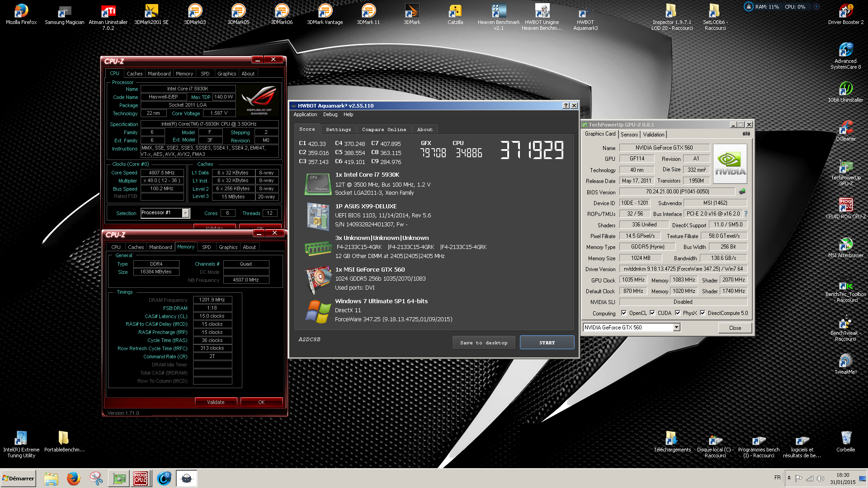The image size is (868, 488).
Task: Switch to Settings tab in Aquamark
Action: [338, 129]
